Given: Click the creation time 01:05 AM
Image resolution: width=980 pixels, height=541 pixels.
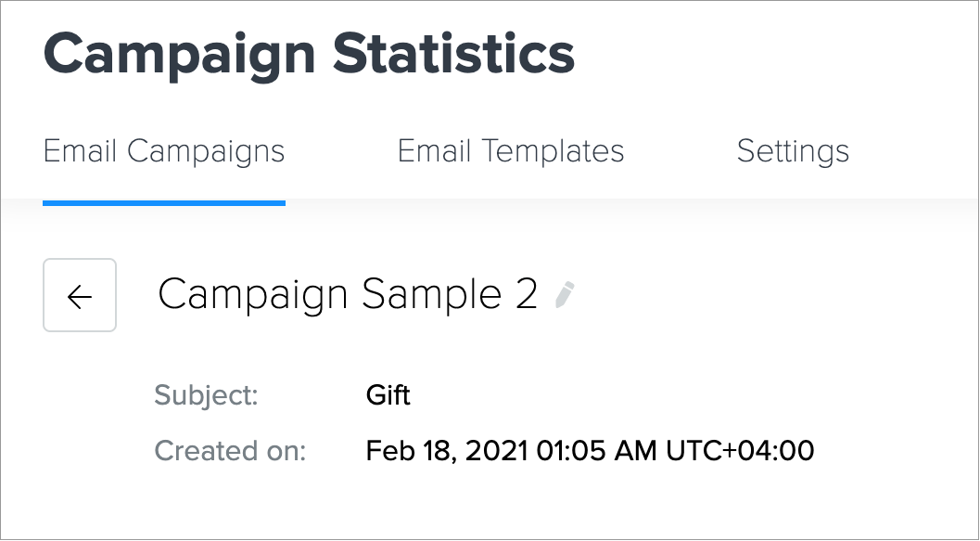Looking at the screenshot, I should [596, 451].
